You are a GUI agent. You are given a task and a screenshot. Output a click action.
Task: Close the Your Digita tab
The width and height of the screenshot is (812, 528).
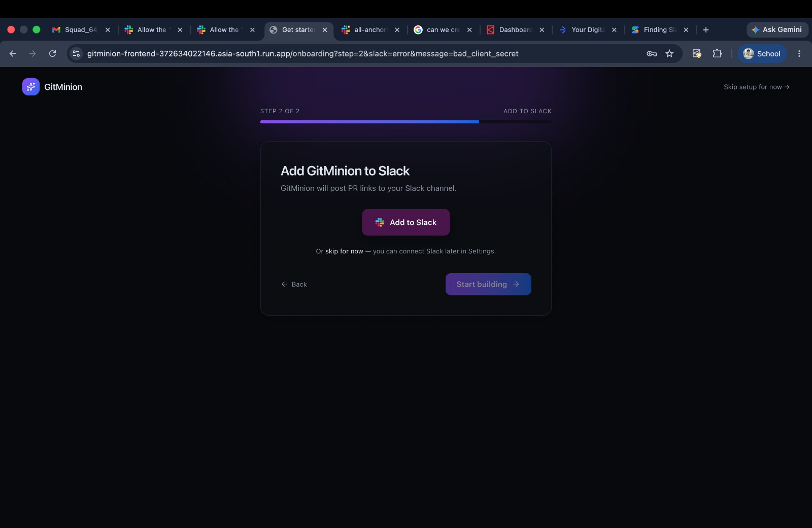click(614, 29)
